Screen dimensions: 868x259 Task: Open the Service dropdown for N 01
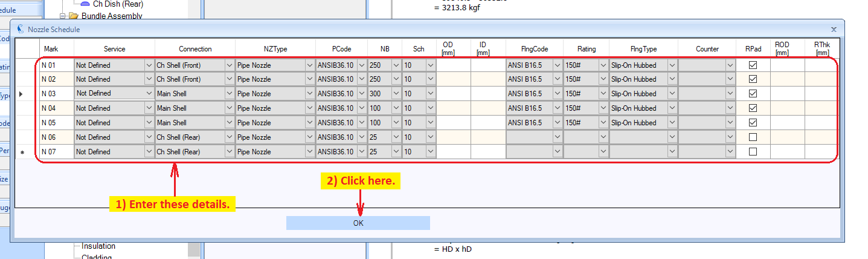tap(149, 65)
